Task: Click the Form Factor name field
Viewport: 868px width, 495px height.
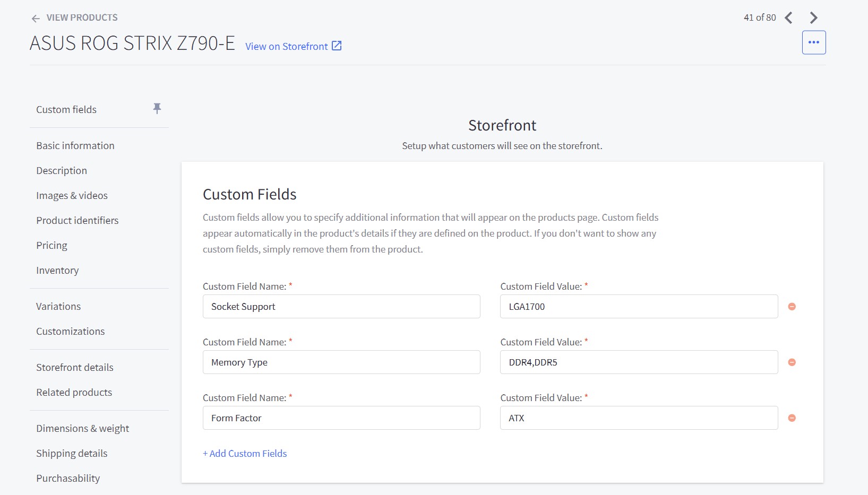Action: (341, 418)
